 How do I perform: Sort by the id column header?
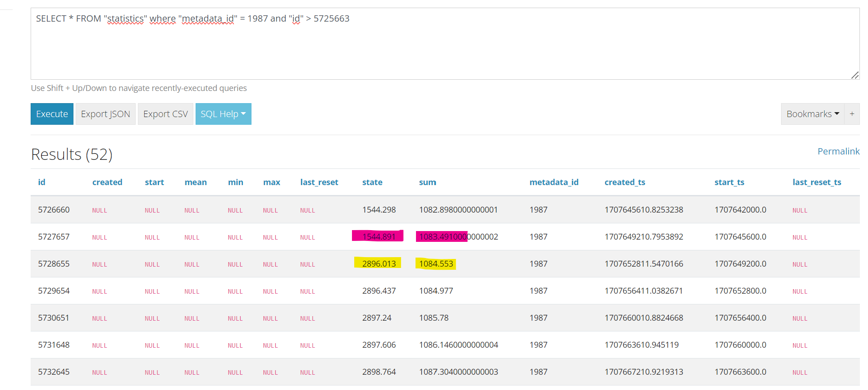tap(41, 182)
